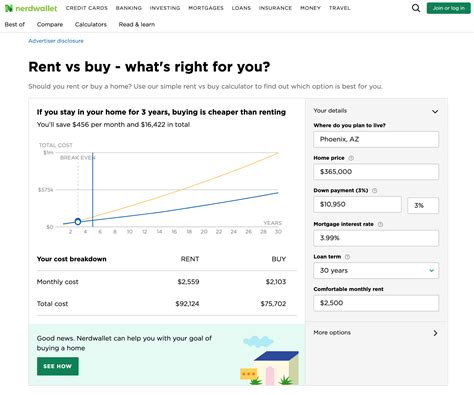Click year 30 on chart axis

tap(278, 232)
